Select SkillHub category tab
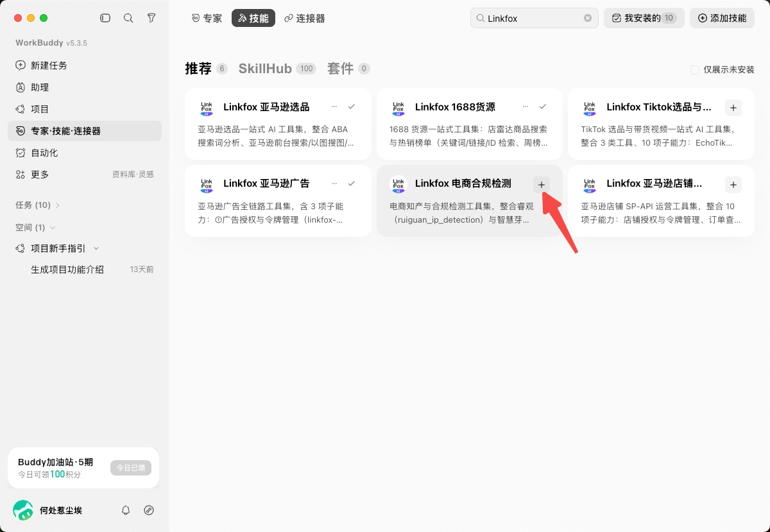This screenshot has height=532, width=770. 265,69
